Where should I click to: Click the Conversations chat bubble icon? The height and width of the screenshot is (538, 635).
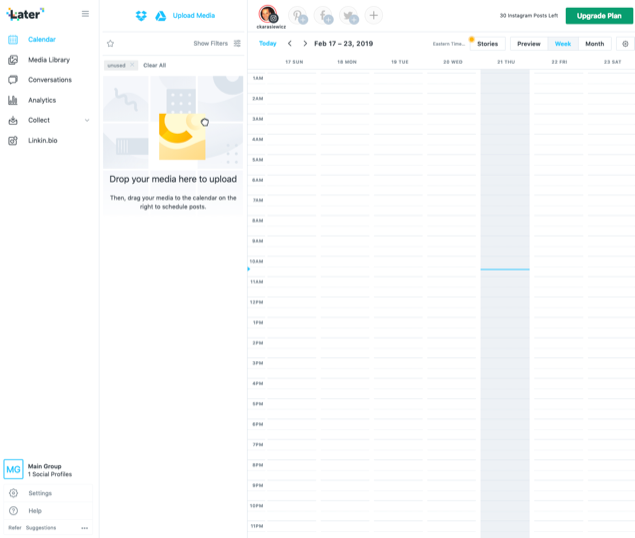pyautogui.click(x=13, y=80)
